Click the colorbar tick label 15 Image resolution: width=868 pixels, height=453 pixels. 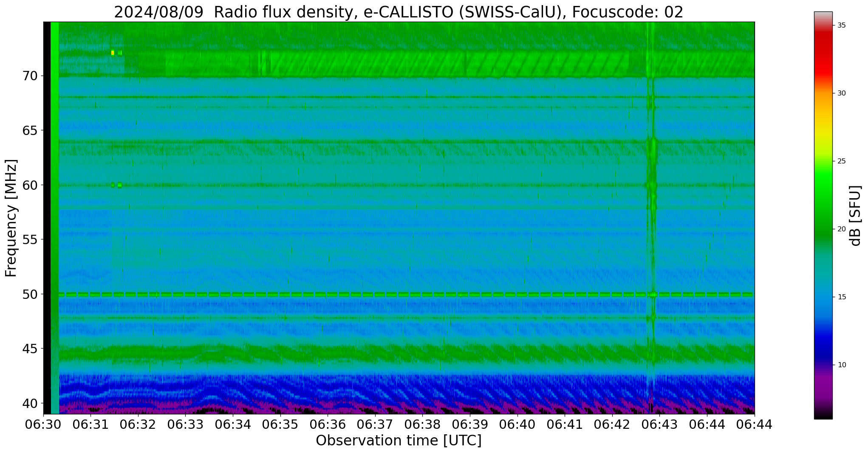[x=842, y=297]
